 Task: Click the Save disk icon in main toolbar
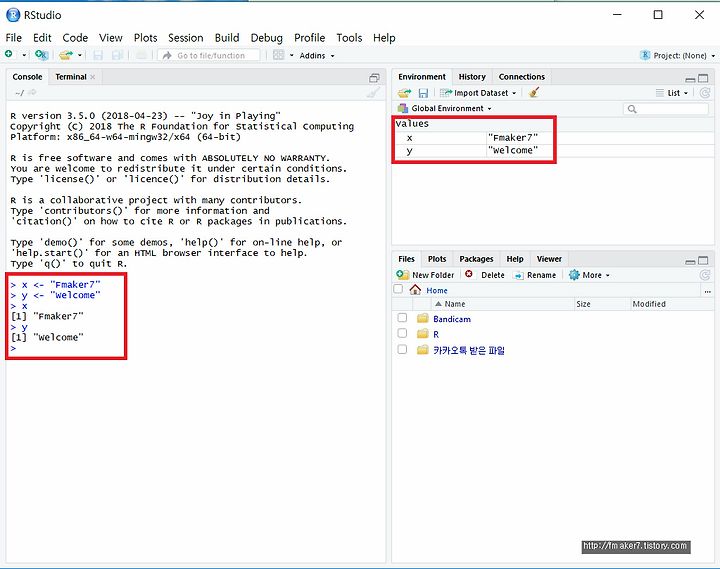98,55
